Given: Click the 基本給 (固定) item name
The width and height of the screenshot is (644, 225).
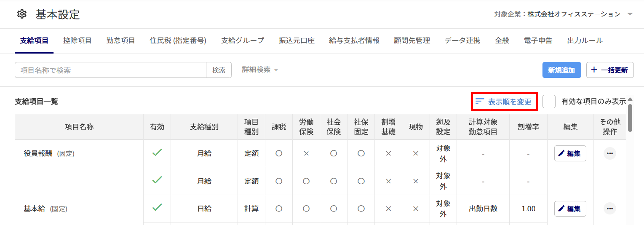Looking at the screenshot, I should tap(45, 209).
